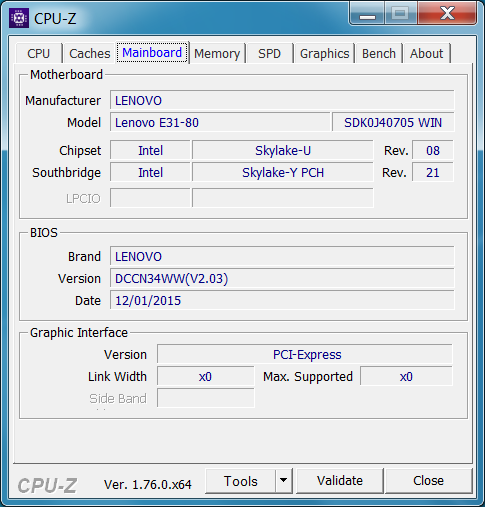The height and width of the screenshot is (507, 485).
Task: Open the Caches tab
Action: click(x=90, y=53)
